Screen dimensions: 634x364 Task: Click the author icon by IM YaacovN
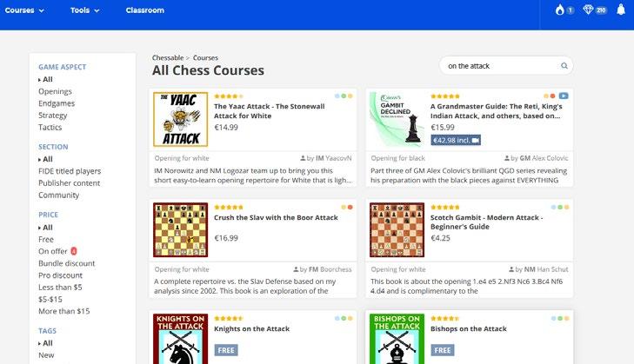[x=303, y=158]
